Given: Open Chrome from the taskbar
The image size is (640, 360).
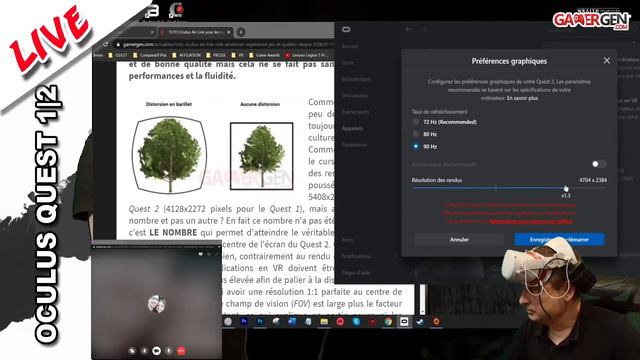Looking at the screenshot, I should point(388,322).
